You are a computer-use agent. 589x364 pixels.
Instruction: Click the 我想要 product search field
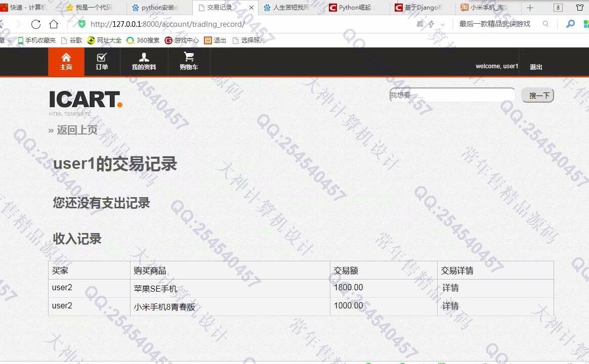click(x=452, y=95)
